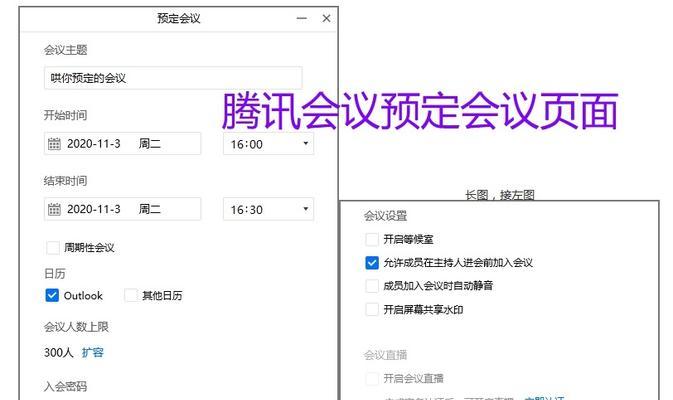Click start date field 2020-11-3

122,144
